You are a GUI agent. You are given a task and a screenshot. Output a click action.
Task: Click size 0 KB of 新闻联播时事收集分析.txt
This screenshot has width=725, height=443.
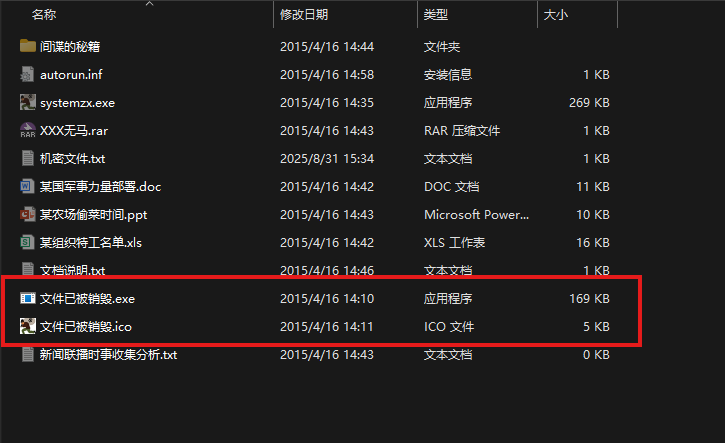(596, 355)
